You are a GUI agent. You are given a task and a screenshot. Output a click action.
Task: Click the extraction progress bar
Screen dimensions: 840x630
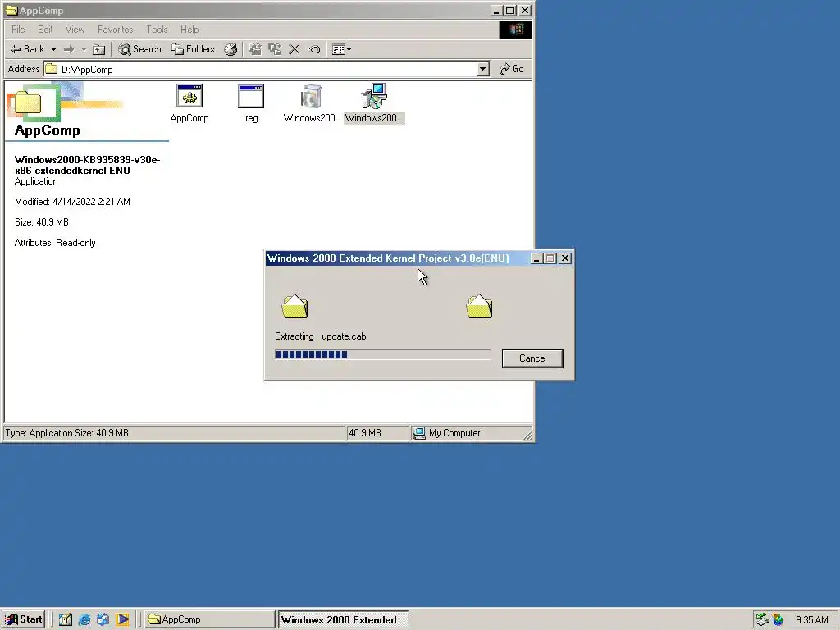382,354
